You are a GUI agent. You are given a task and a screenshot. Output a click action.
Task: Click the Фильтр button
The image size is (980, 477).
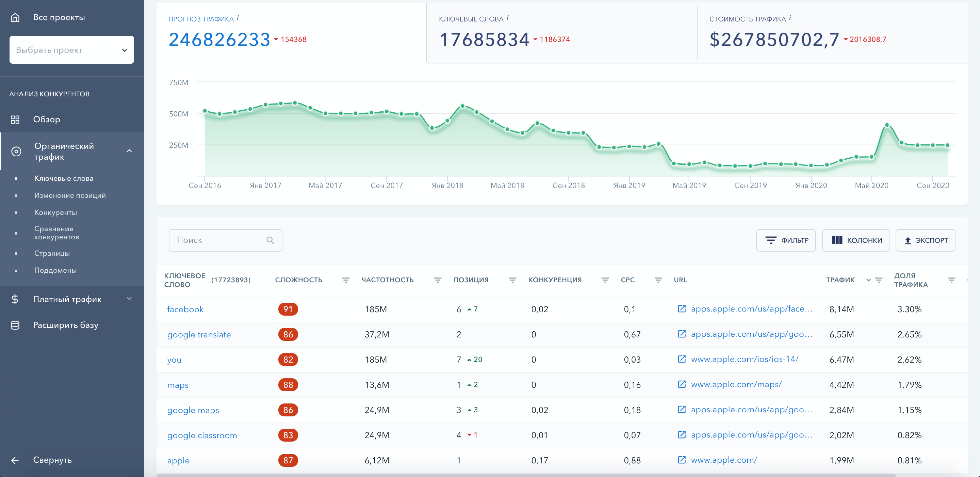[786, 240]
